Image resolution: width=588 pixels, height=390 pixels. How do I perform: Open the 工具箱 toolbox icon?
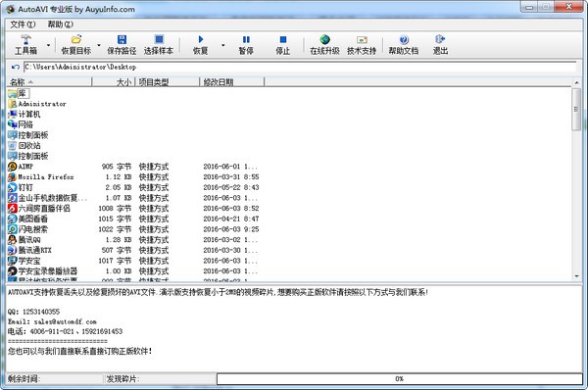[x=25, y=40]
